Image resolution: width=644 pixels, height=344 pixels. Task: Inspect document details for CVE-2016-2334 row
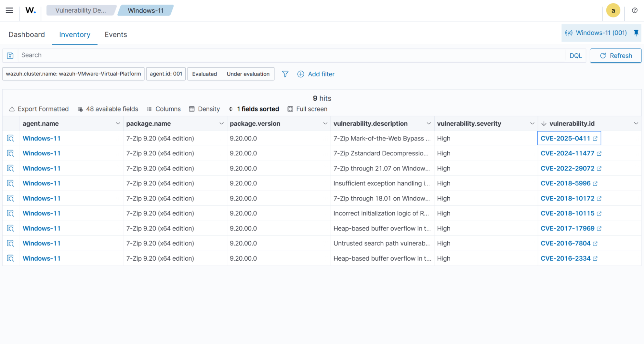coord(11,258)
